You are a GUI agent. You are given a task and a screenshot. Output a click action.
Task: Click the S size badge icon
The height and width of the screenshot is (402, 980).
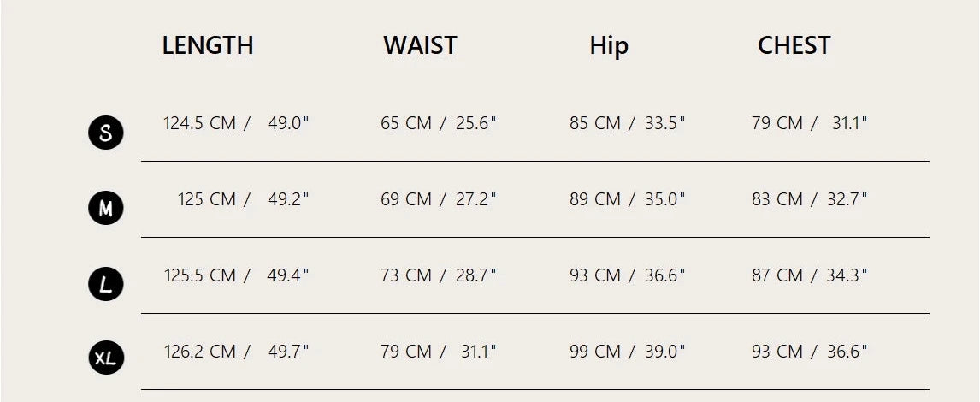point(106,133)
